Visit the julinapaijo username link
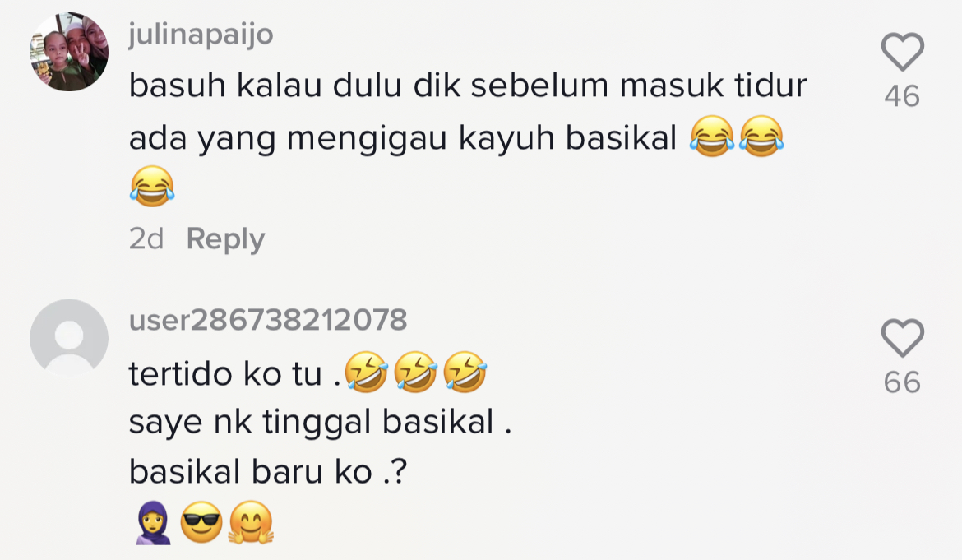The image size is (962, 560). (201, 35)
